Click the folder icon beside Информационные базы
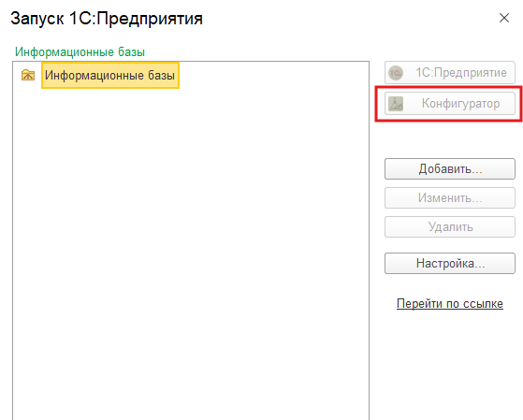Screen dimensions: 523x420 tap(28, 75)
